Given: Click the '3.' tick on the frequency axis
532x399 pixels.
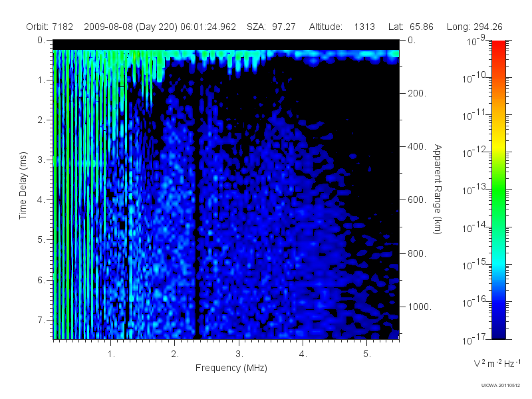Looking at the screenshot, I should (x=239, y=354).
